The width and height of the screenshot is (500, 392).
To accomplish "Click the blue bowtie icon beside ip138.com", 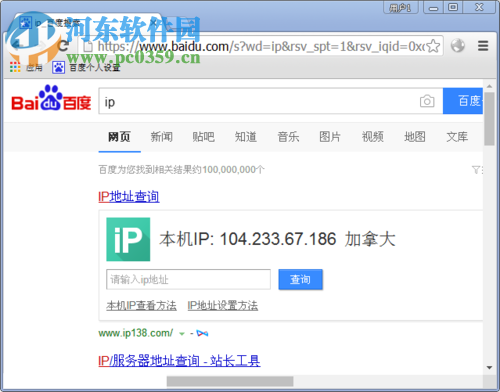I will coord(202,333).
